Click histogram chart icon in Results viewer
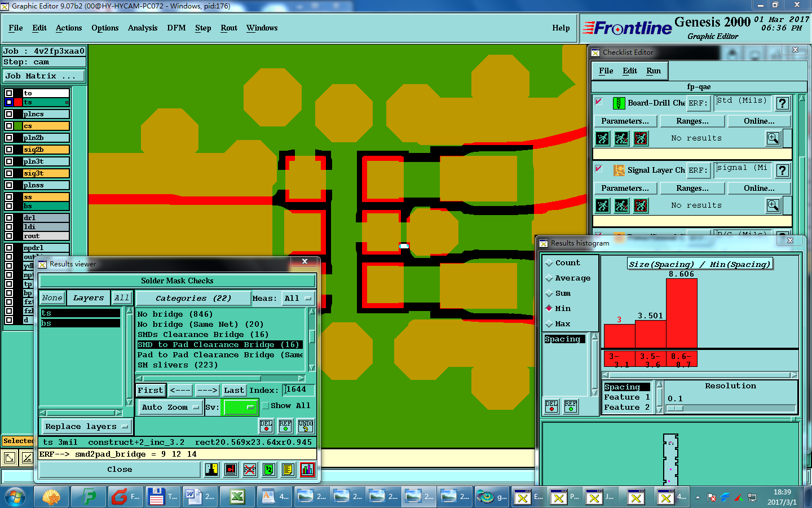This screenshot has height=508, width=812. [x=307, y=469]
